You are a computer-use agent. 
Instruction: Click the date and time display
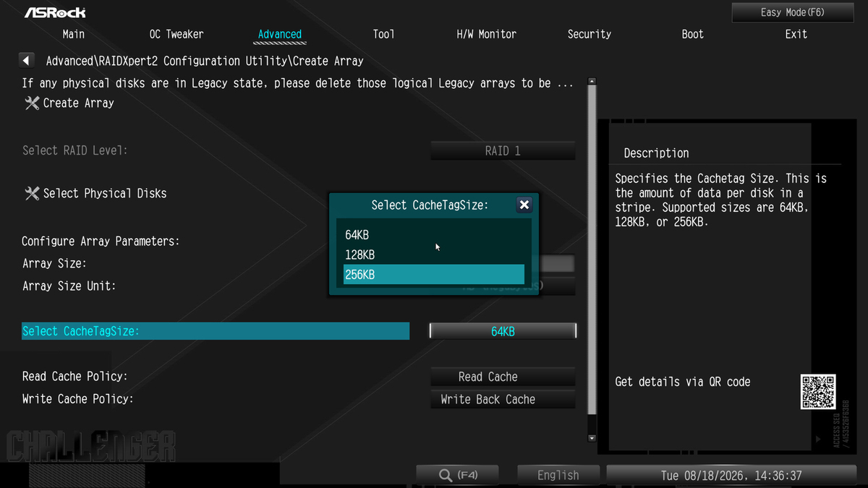[731, 475]
